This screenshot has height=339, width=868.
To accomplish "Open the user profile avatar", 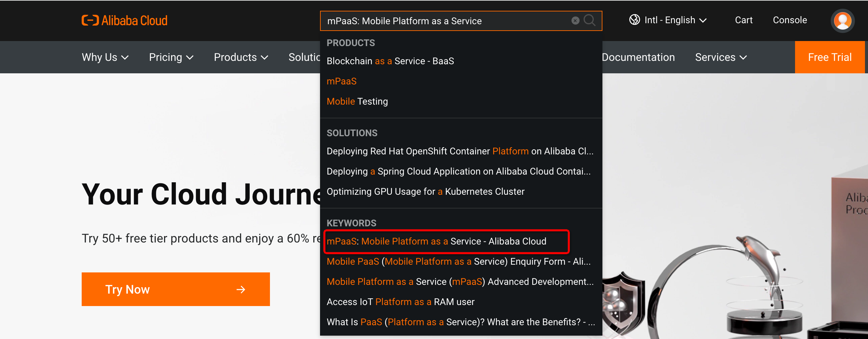I will coord(842,21).
